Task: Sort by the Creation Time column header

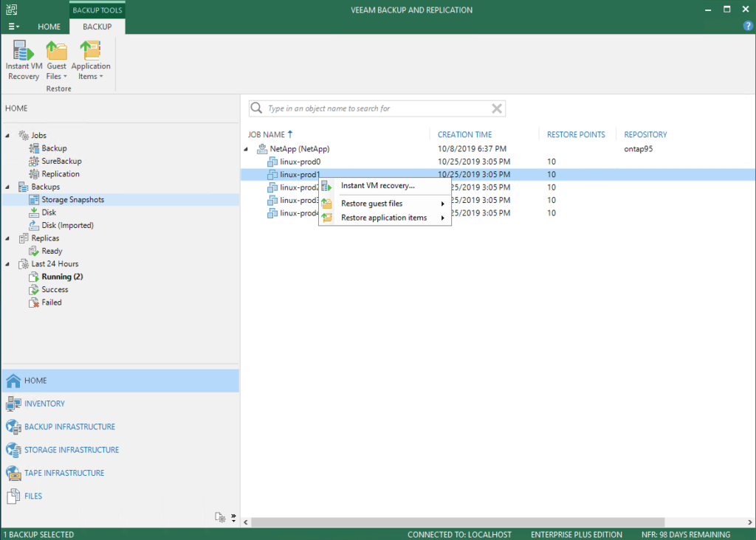Action: pyautogui.click(x=464, y=135)
